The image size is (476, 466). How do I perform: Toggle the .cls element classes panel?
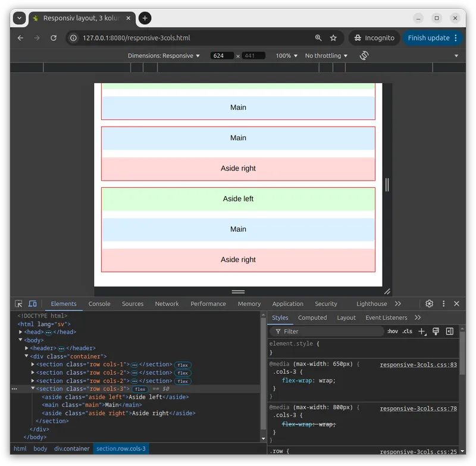pyautogui.click(x=407, y=331)
